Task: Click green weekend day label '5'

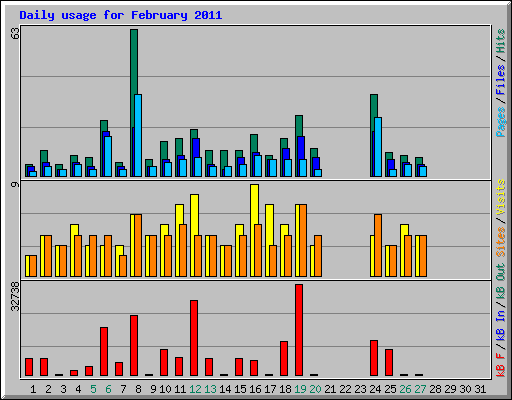Action: (93, 389)
